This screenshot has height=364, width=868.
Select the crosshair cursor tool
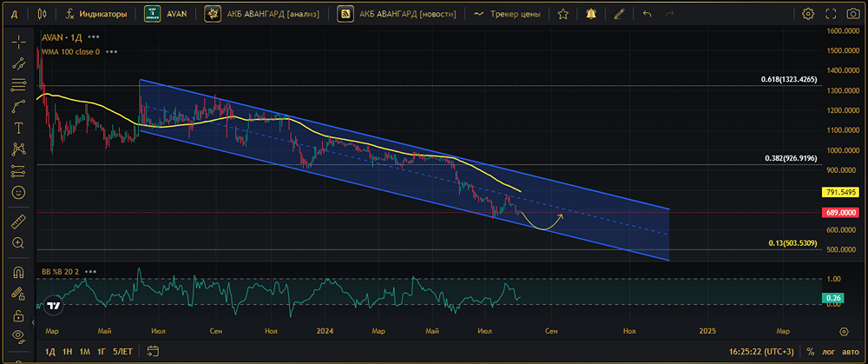[19, 42]
